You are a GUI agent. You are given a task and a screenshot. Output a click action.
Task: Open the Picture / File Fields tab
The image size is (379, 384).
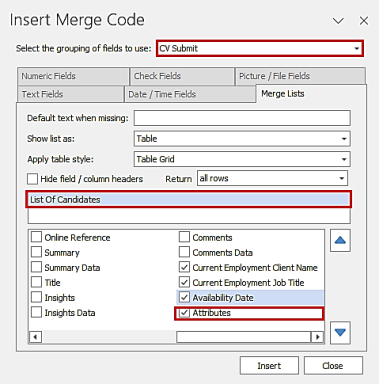(x=300, y=76)
